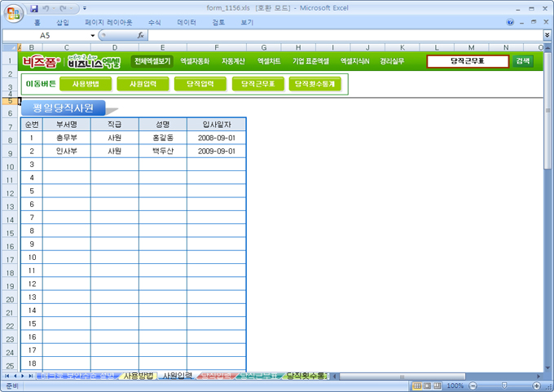Open the Excel help question mark icon
The image size is (554, 392).
(510, 22)
